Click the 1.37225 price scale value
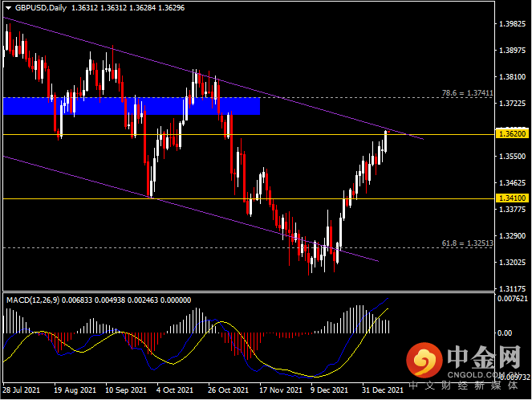 [x=512, y=104]
